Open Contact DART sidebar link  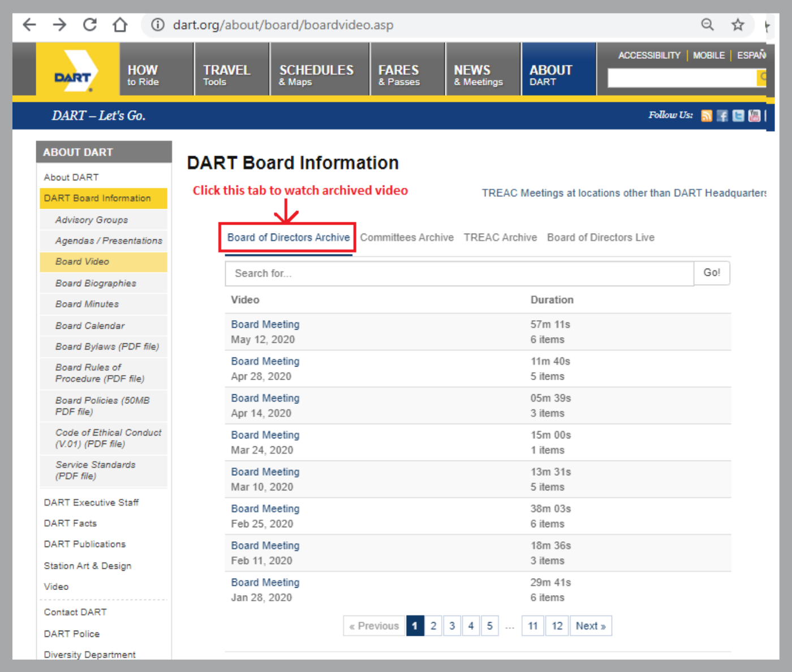point(75,613)
